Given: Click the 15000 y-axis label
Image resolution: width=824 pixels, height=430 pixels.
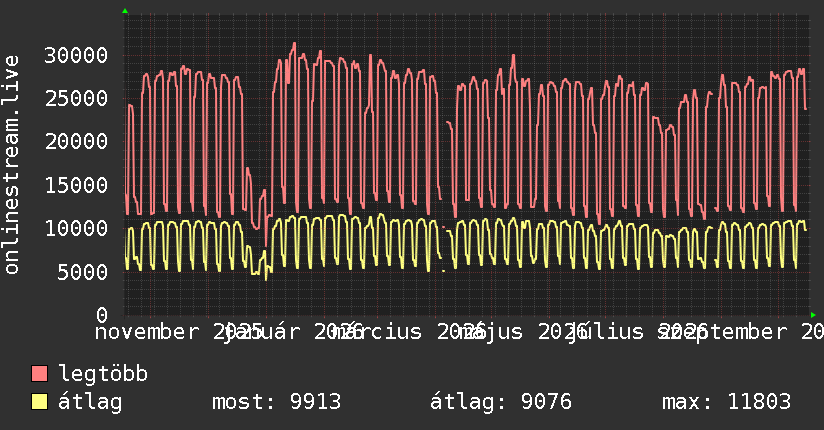Looking at the screenshot, I should click(76, 185).
